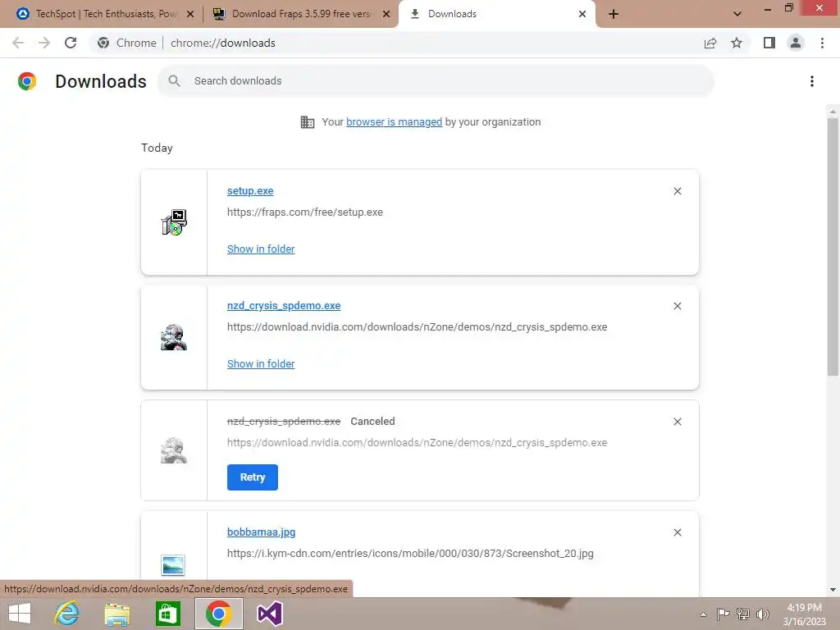This screenshot has width=840, height=630.
Task: Click the page vertical scrollbar thumb
Action: click(833, 246)
